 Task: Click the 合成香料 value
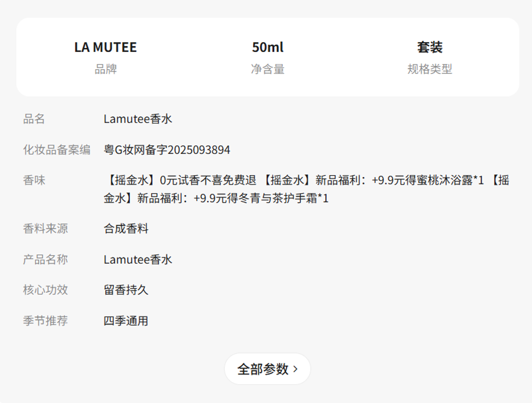coord(126,229)
